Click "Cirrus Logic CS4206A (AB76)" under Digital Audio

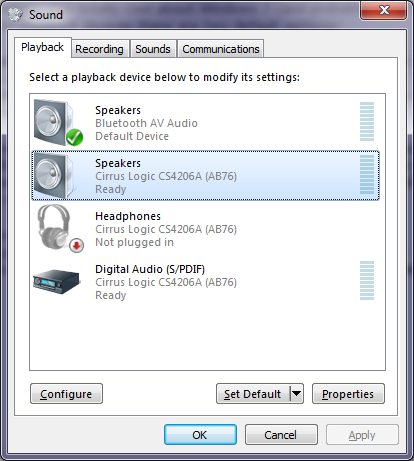pyautogui.click(x=166, y=282)
